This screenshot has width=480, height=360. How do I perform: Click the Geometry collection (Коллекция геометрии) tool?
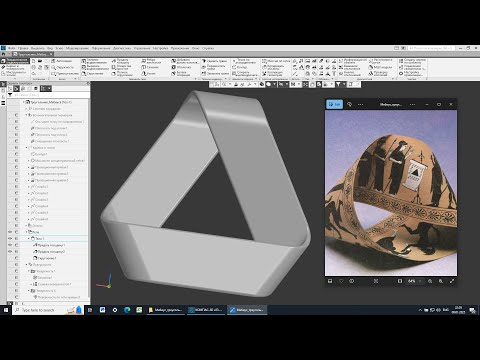point(273,73)
